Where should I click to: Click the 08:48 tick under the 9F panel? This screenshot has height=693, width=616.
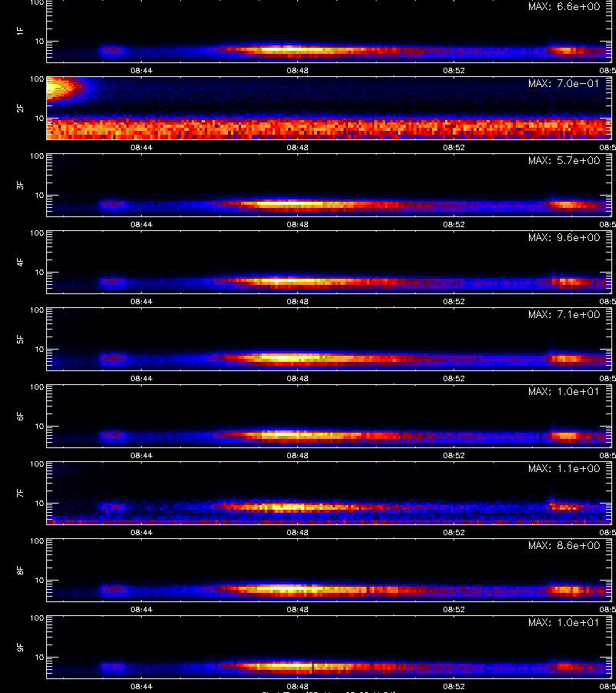(x=297, y=686)
